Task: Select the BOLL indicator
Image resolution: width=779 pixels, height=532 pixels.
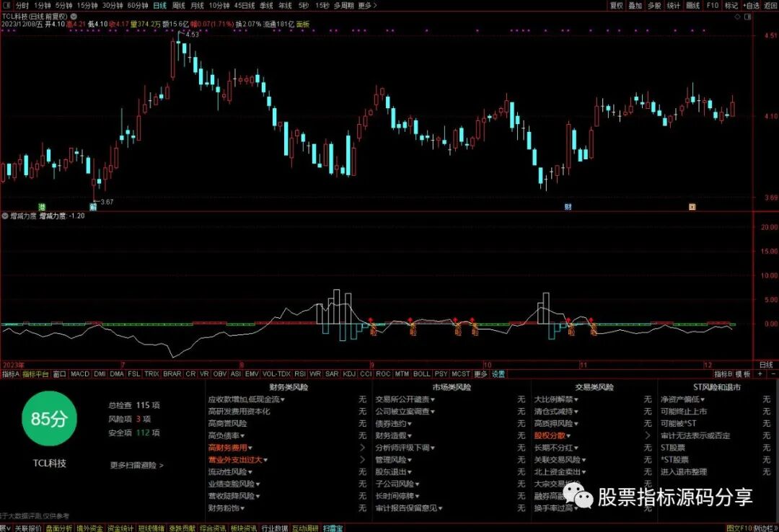Action: tap(422, 374)
